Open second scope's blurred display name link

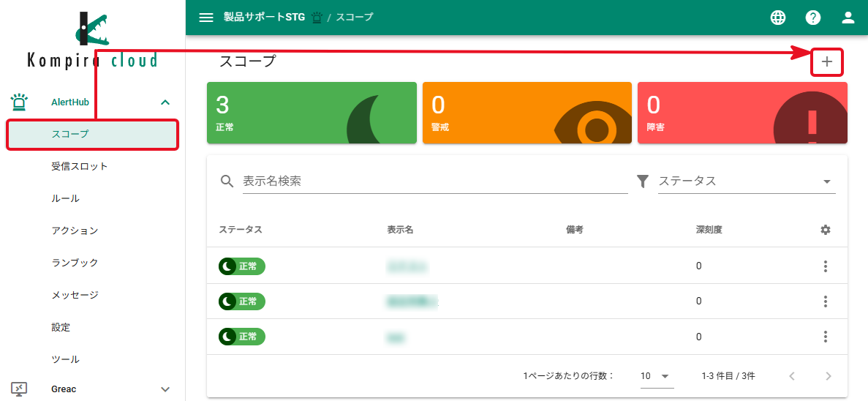pyautogui.click(x=412, y=301)
